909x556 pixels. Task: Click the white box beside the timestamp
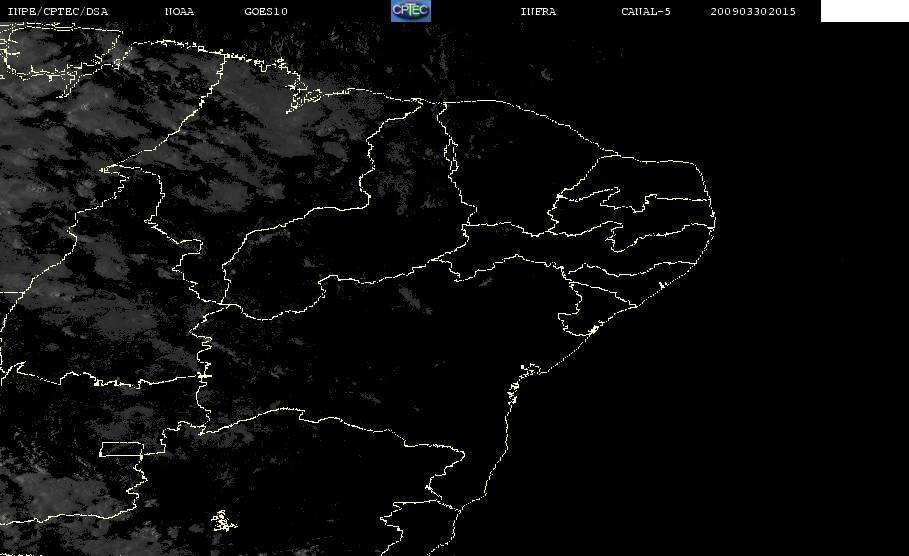tap(864, 11)
